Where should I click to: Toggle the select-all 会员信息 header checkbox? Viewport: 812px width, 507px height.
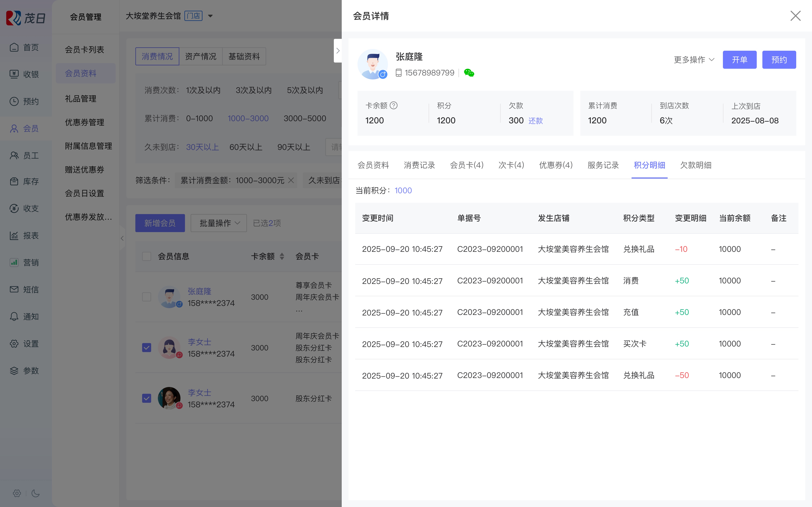pos(147,257)
